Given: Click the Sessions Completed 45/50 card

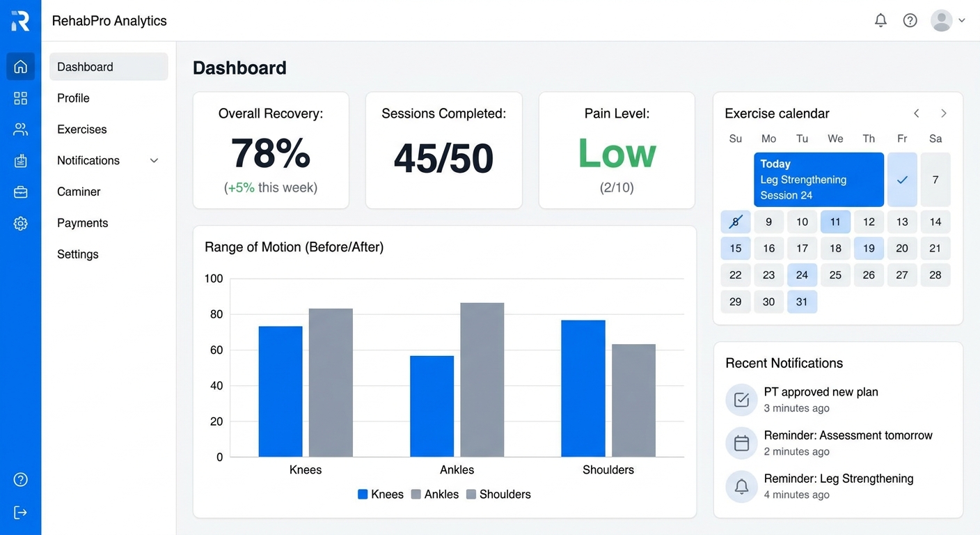Looking at the screenshot, I should [444, 150].
